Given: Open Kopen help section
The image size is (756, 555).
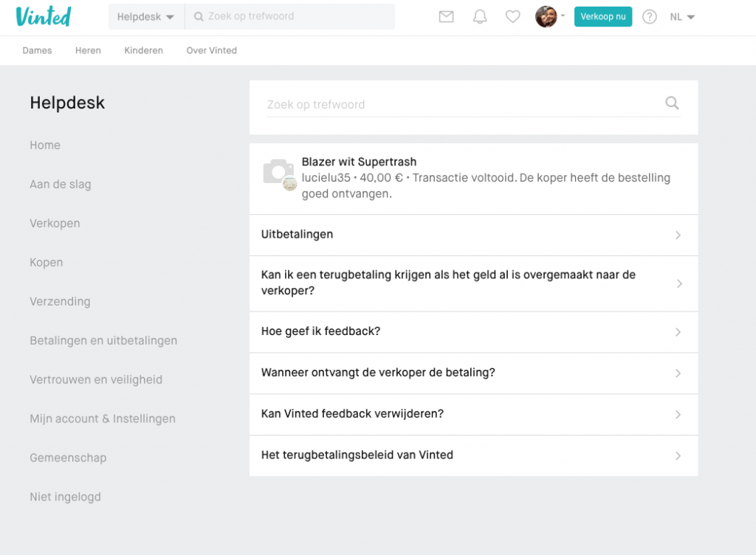Looking at the screenshot, I should pyautogui.click(x=47, y=262).
